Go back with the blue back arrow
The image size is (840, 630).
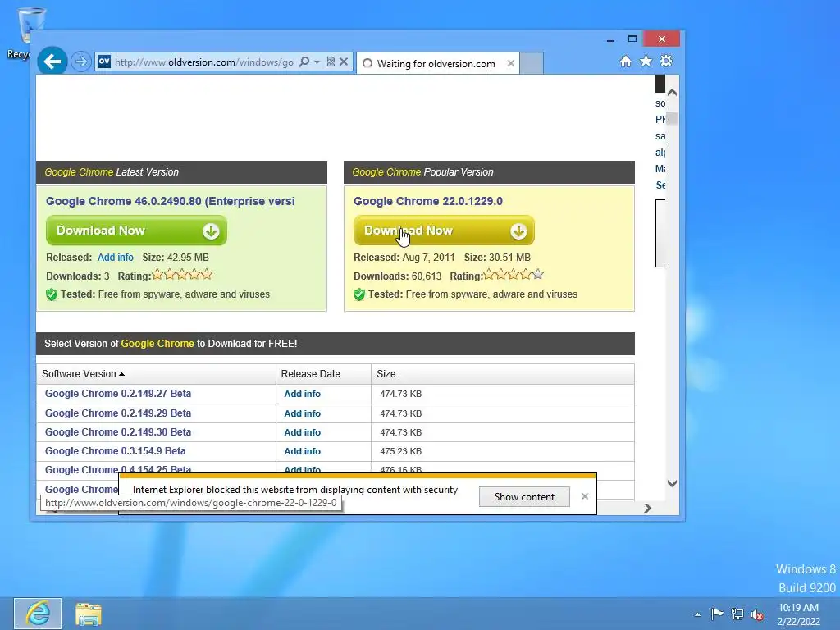coord(52,62)
